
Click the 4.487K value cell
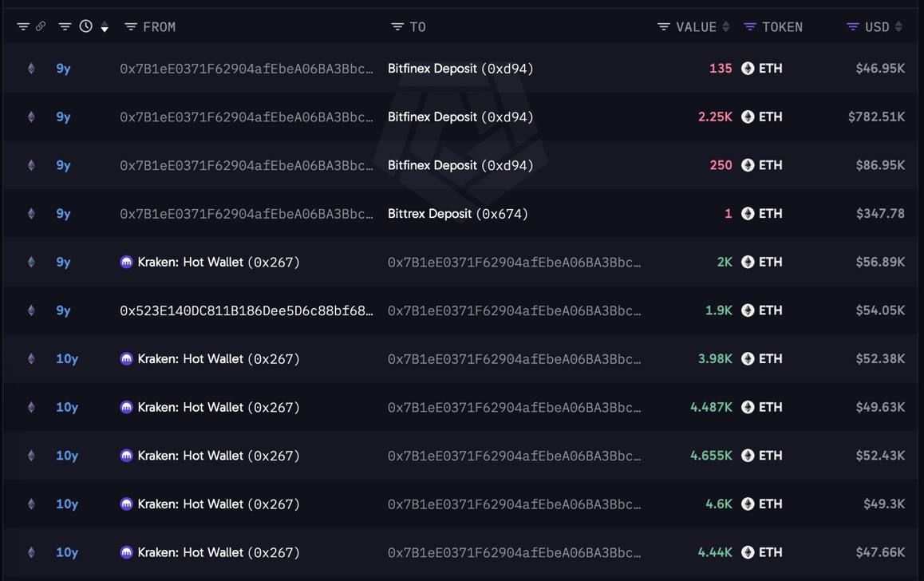pos(711,407)
